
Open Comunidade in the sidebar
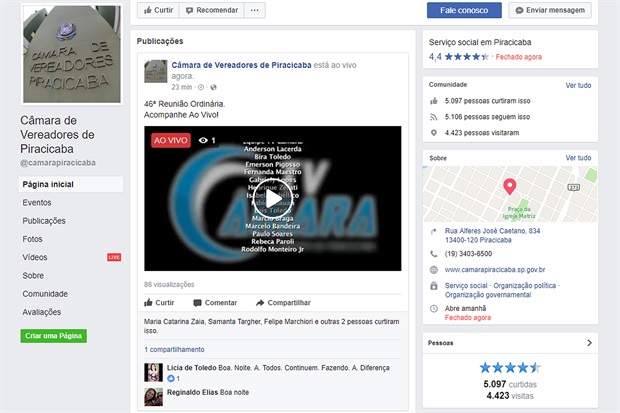click(x=45, y=294)
